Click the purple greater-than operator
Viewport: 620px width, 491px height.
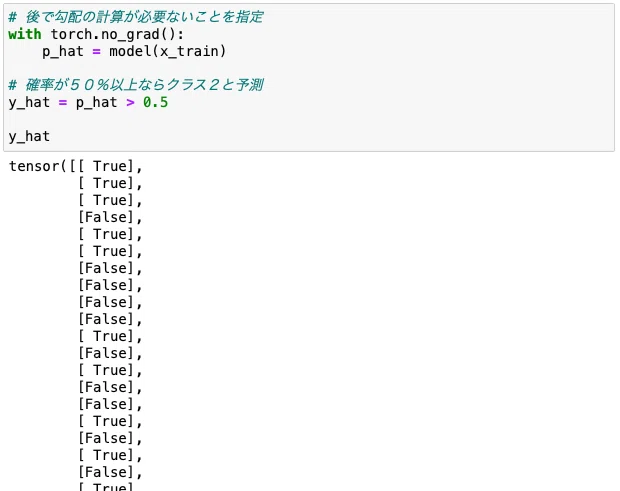coord(130,103)
